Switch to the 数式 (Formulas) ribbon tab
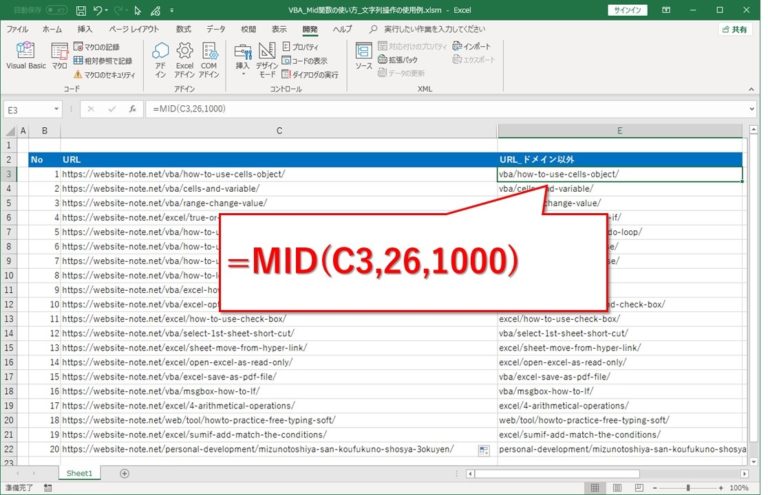Image resolution: width=768 pixels, height=495 pixels. tap(183, 30)
